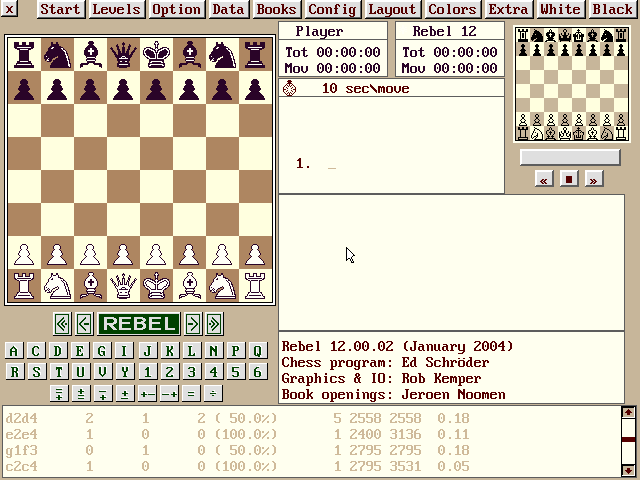This screenshot has height=480, width=640.
Task: Click the gray progress bar below mini board
Action: pos(570,158)
